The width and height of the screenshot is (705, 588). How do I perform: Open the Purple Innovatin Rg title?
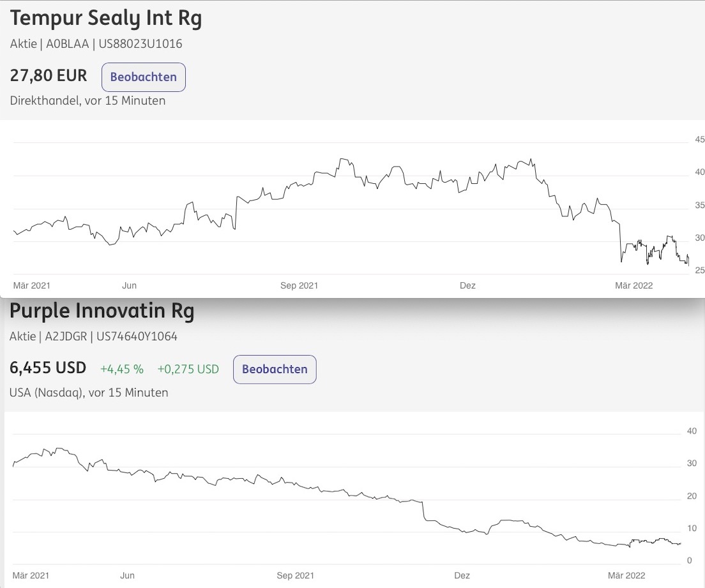pyautogui.click(x=102, y=311)
